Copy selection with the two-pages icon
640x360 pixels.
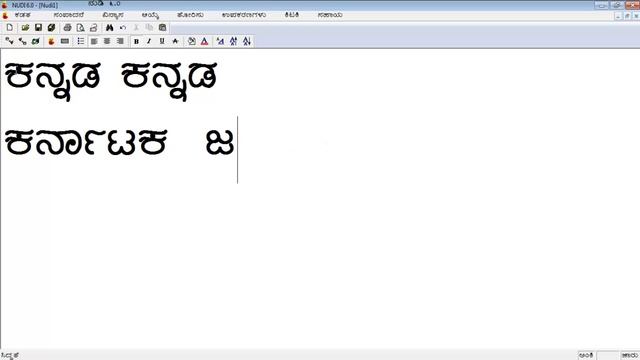pyautogui.click(x=149, y=28)
